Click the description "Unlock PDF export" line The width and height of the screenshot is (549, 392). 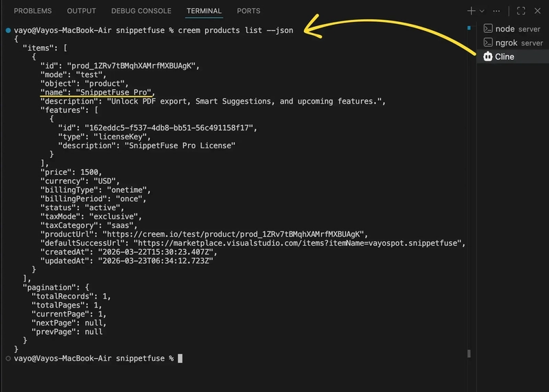click(x=213, y=101)
